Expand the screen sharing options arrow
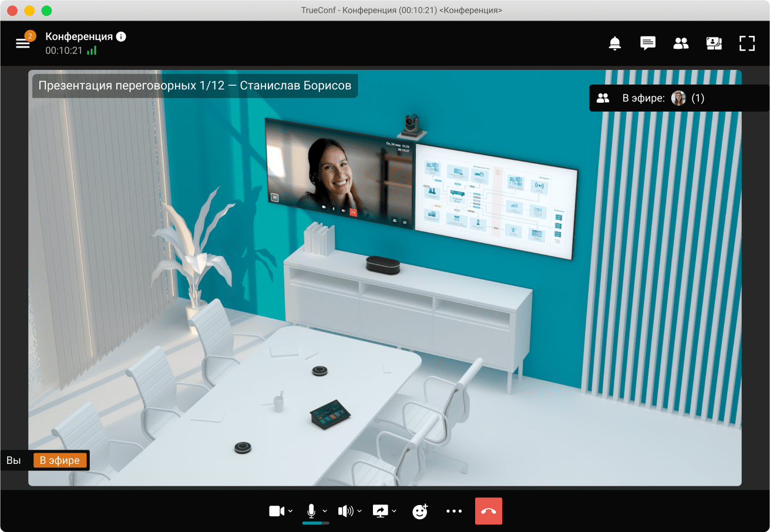 pyautogui.click(x=394, y=511)
